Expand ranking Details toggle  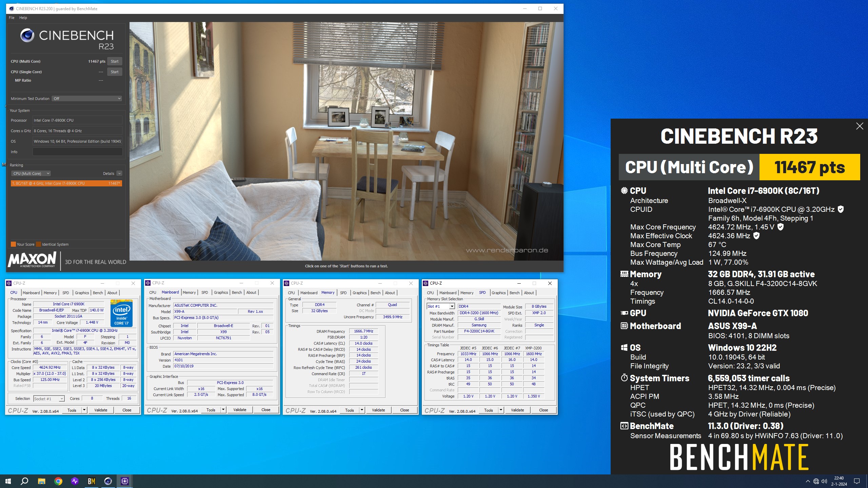(119, 174)
